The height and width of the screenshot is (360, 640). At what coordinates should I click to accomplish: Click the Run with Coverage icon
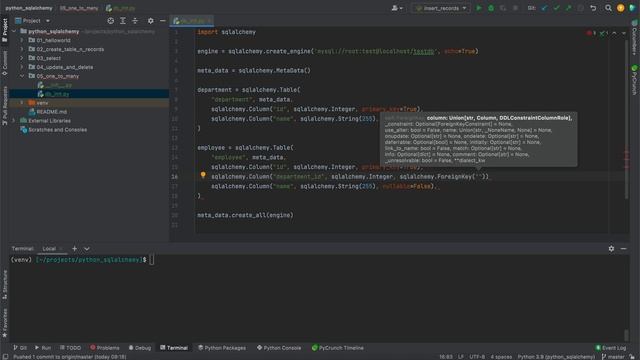pos(503,8)
